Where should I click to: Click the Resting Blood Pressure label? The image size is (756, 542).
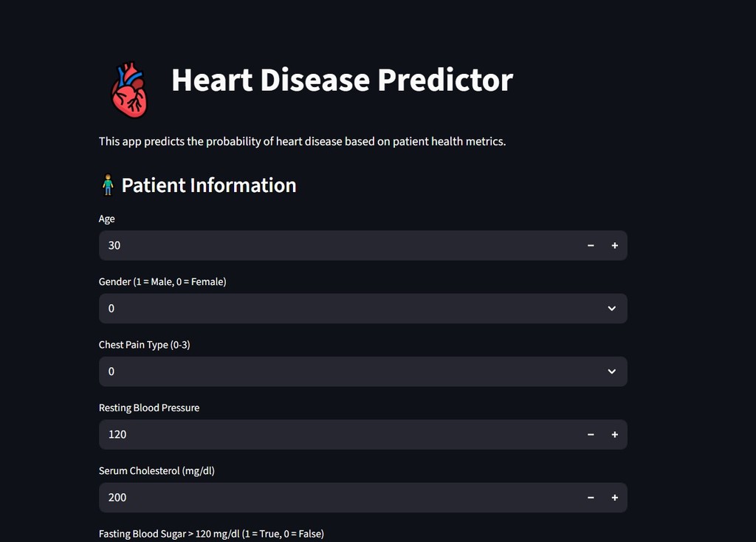click(x=149, y=408)
